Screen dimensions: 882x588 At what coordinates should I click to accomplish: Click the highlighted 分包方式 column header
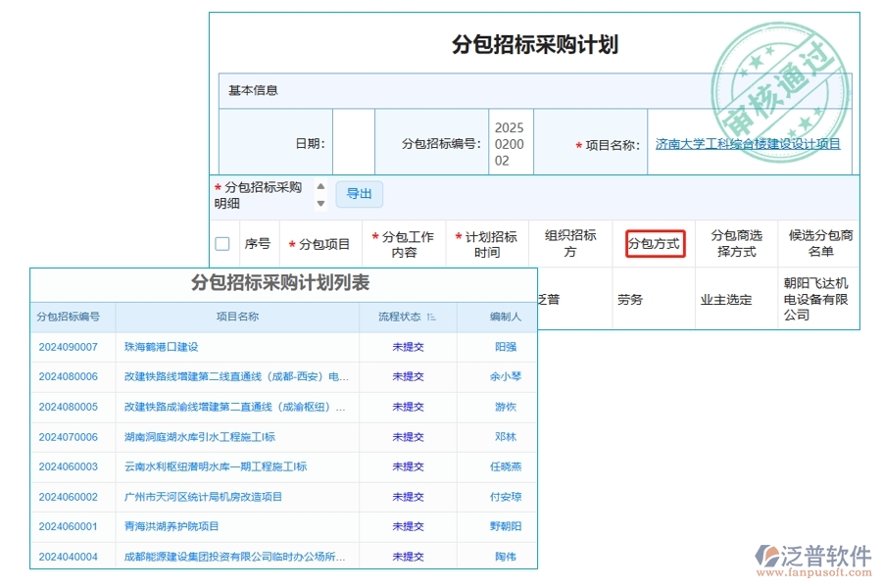(x=658, y=245)
